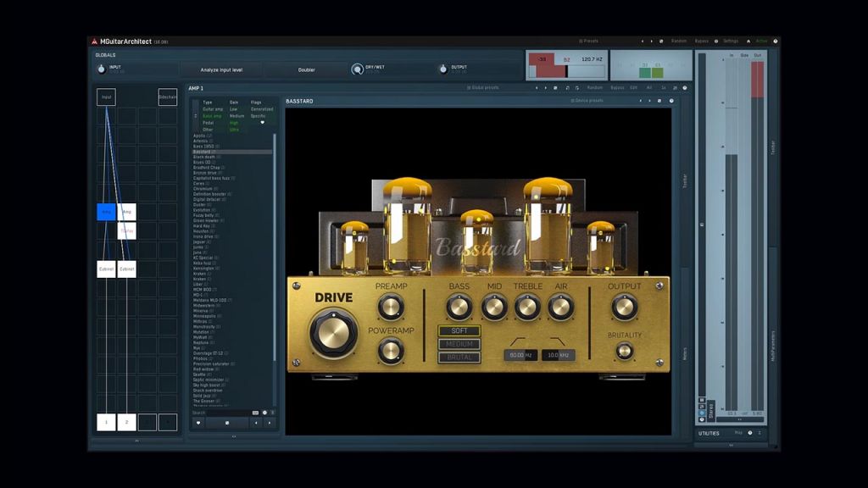The width and height of the screenshot is (868, 488).
Task: Click the large DRIVE knob on Basstard amp
Action: [x=333, y=333]
